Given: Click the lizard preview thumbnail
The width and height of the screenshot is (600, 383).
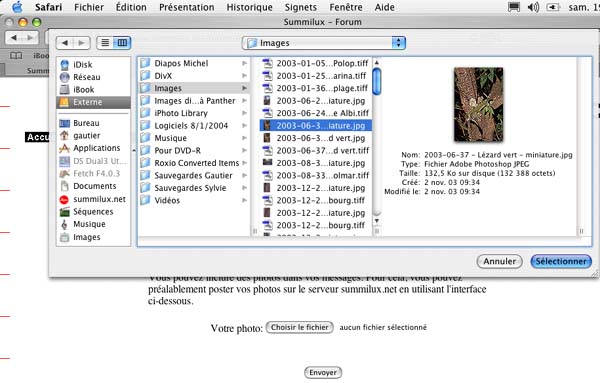Looking at the screenshot, I should pyautogui.click(x=478, y=104).
